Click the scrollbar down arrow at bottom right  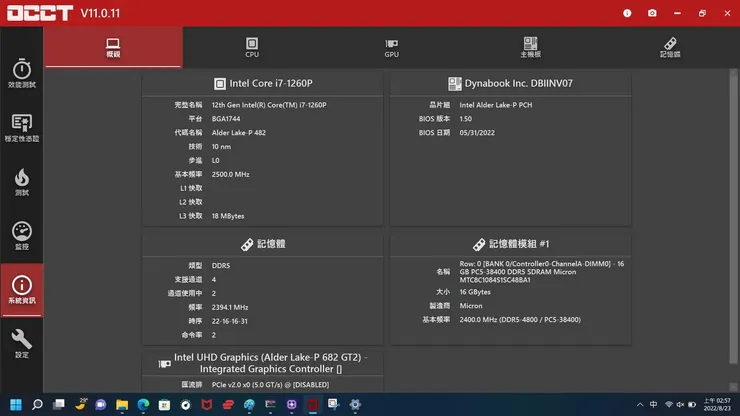click(733, 387)
